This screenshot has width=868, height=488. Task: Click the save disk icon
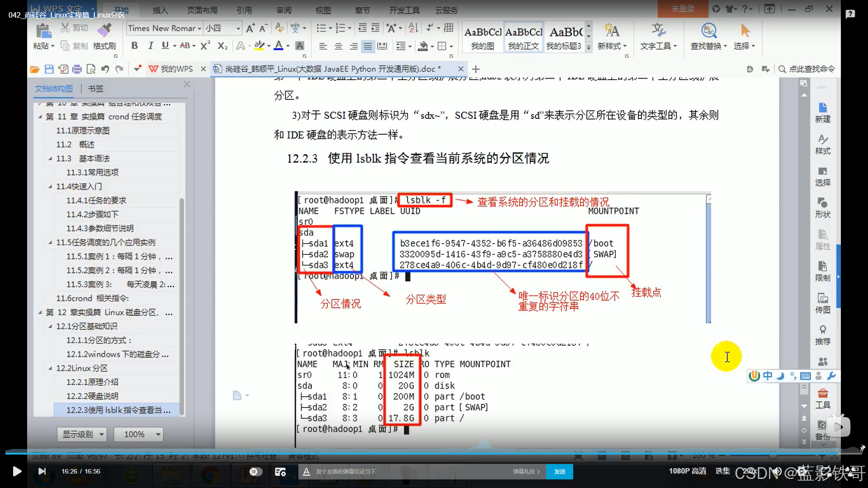[49, 69]
